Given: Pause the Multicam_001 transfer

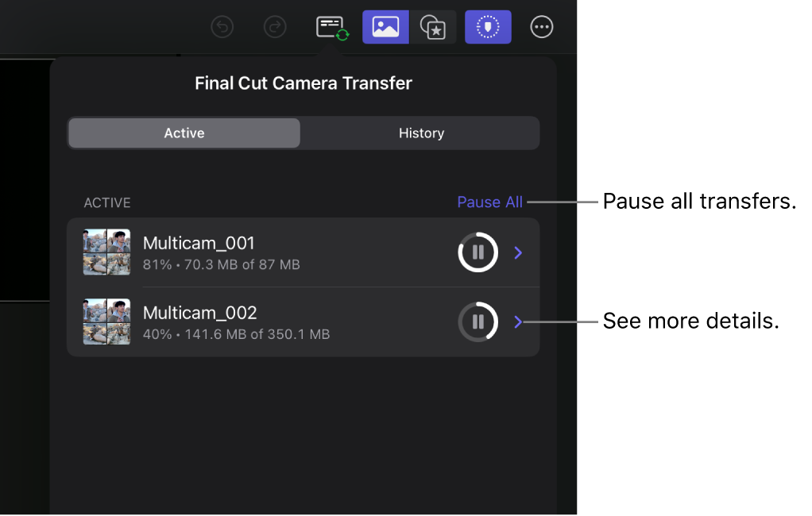Looking at the screenshot, I should (478, 252).
